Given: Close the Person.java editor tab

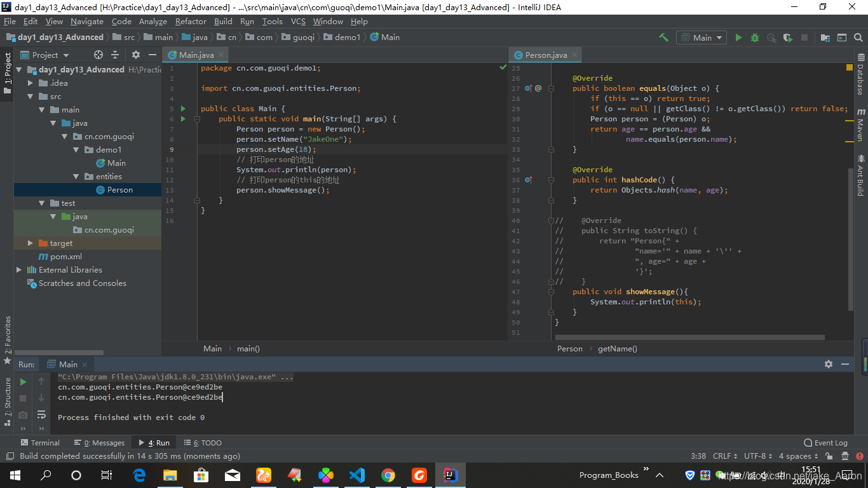Looking at the screenshot, I should (x=574, y=55).
